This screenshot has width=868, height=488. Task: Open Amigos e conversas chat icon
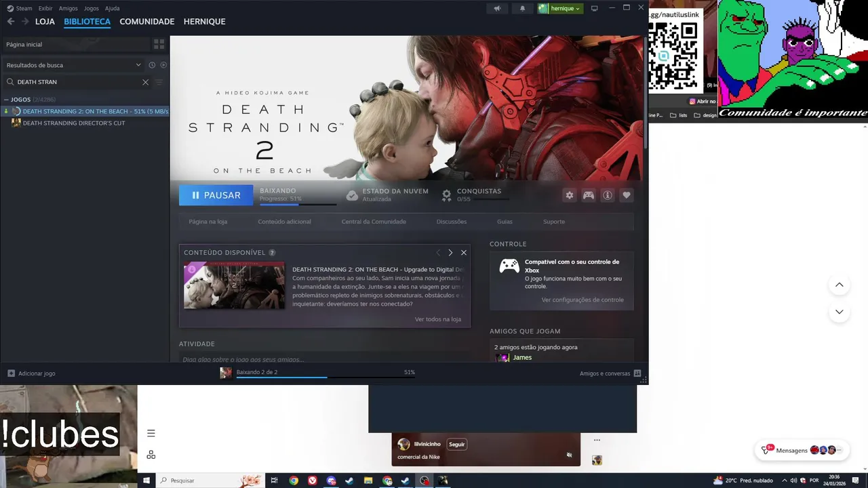pyautogui.click(x=637, y=373)
